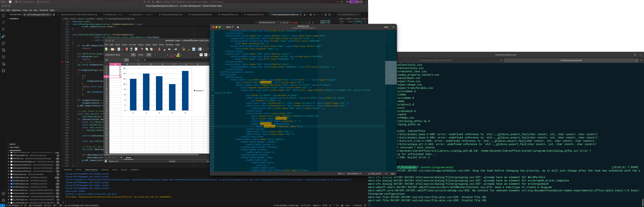Enable the PieChart.cxx breakpoint checkbox

pos(11,159)
